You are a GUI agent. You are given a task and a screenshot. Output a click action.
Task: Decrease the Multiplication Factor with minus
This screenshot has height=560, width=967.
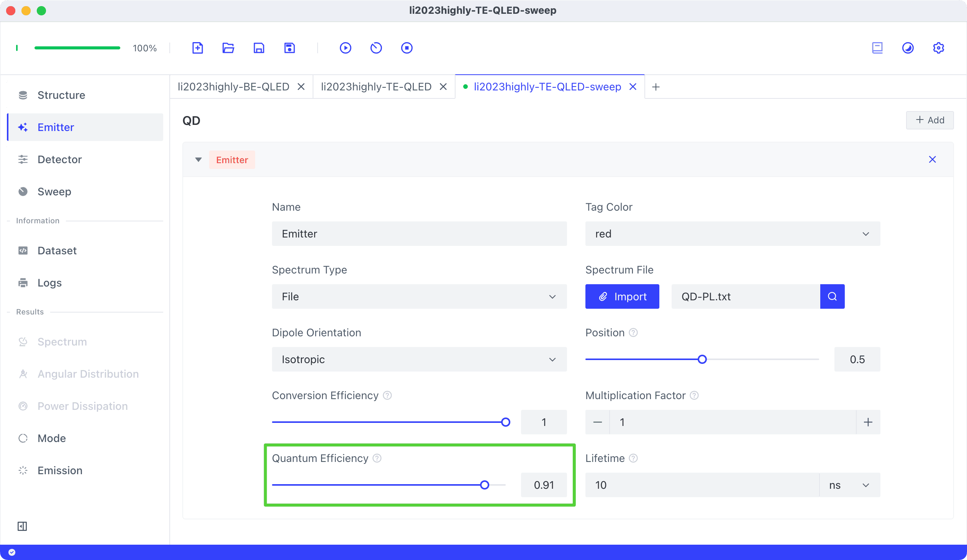[x=597, y=422]
